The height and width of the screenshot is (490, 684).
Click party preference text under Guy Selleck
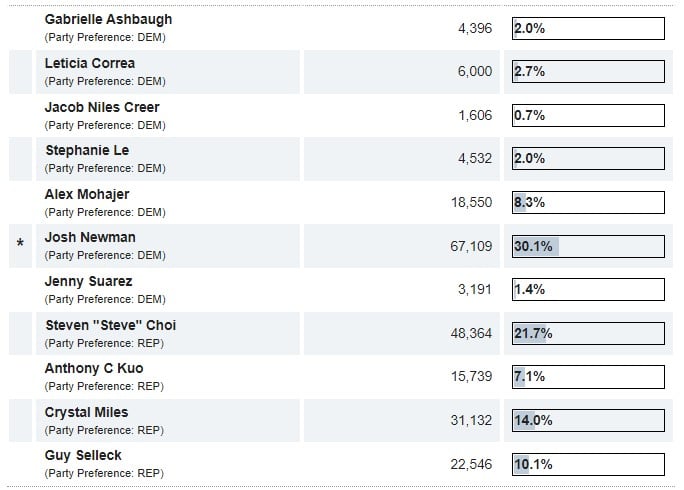pos(104,473)
